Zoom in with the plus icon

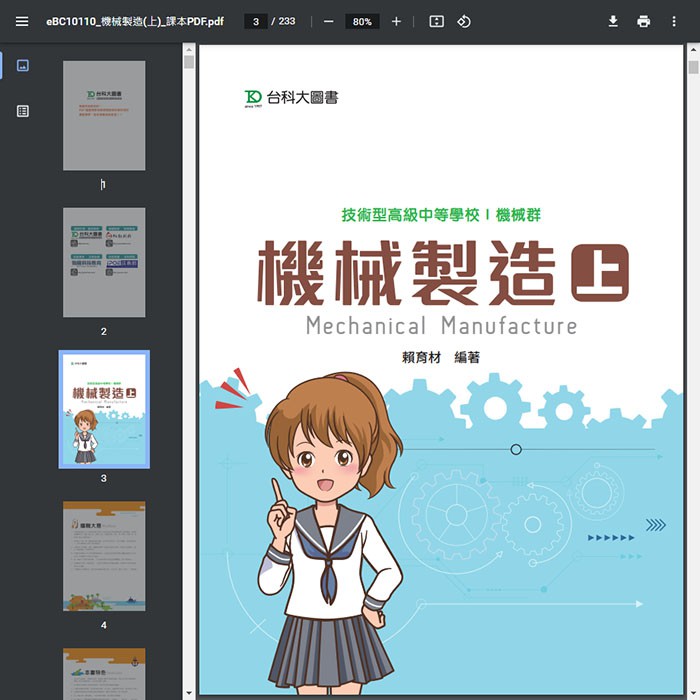click(396, 21)
